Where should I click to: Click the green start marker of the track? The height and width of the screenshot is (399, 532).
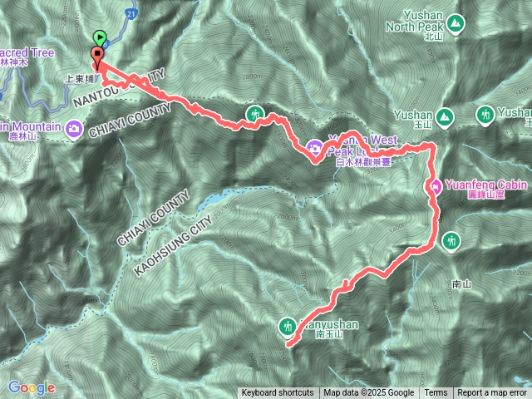point(100,37)
